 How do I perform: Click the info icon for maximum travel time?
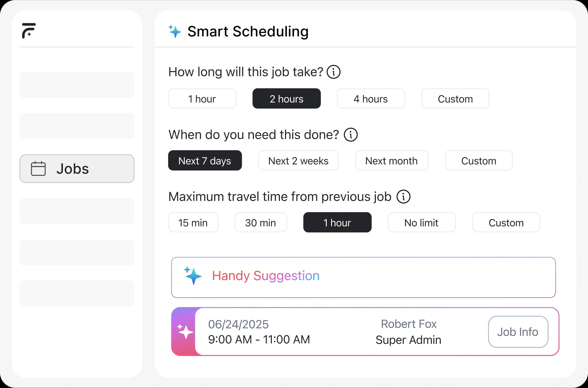coord(403,197)
